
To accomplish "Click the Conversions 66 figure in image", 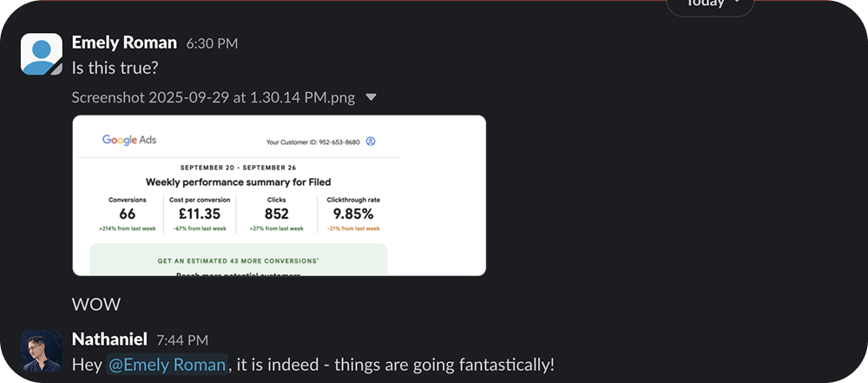I will [128, 214].
